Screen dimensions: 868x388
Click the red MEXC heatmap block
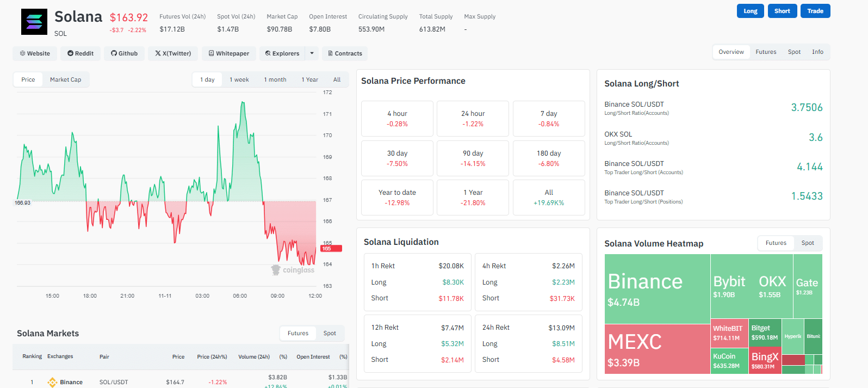(x=657, y=349)
